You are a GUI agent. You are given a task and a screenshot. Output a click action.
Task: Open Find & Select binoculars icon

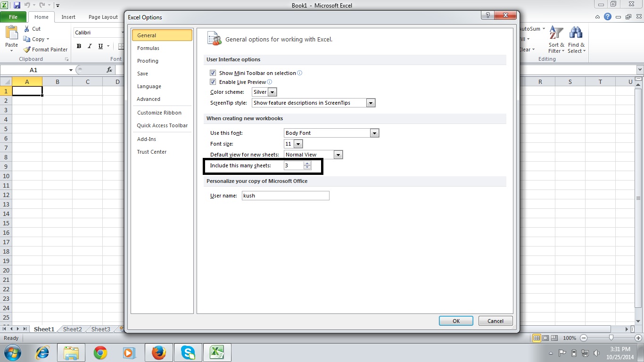(576, 33)
